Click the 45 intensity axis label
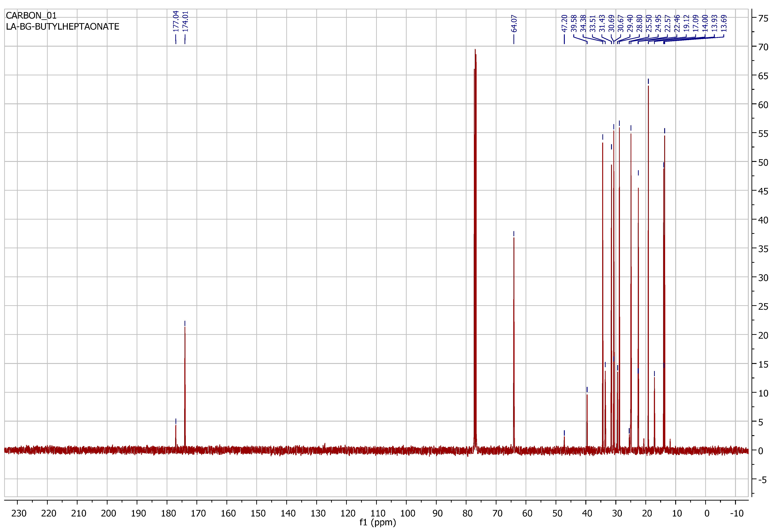 (x=763, y=191)
